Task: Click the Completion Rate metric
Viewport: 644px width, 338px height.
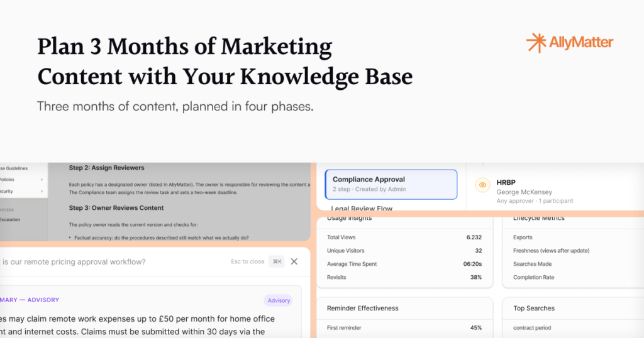Action: (x=533, y=277)
